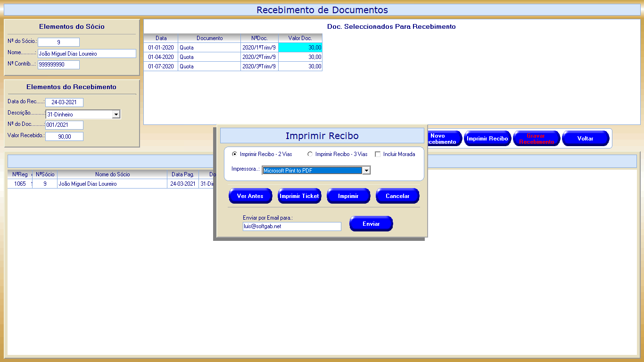Expand the Descrição payment type dropdown
Screen dimensions: 644x362
116,114
